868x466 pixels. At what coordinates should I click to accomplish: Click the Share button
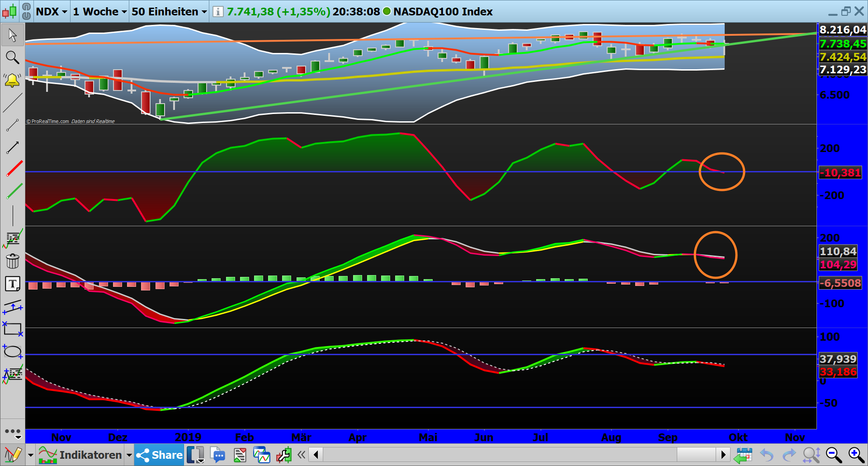(x=158, y=455)
